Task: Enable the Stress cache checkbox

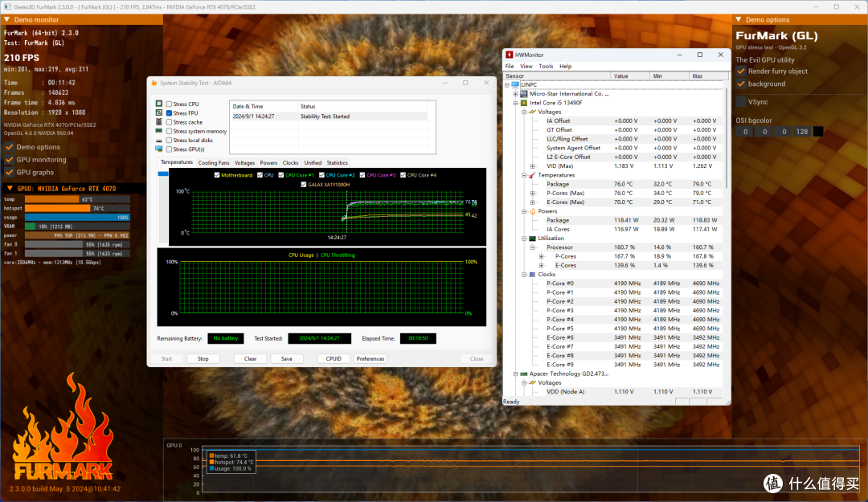Action: pyautogui.click(x=170, y=122)
